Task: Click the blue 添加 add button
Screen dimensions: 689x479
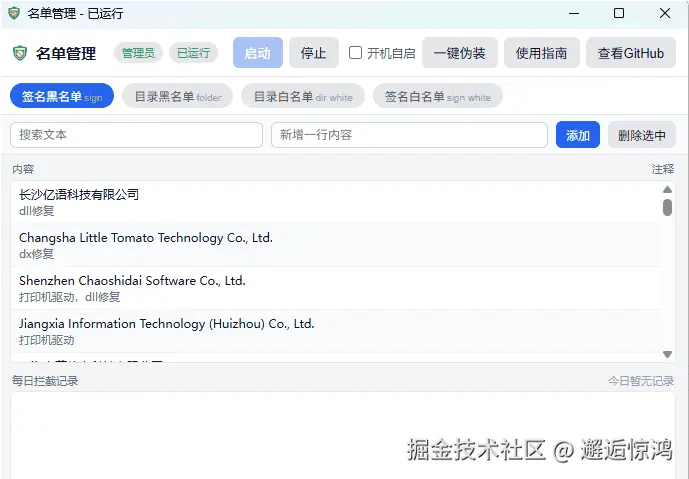Action: 578,135
